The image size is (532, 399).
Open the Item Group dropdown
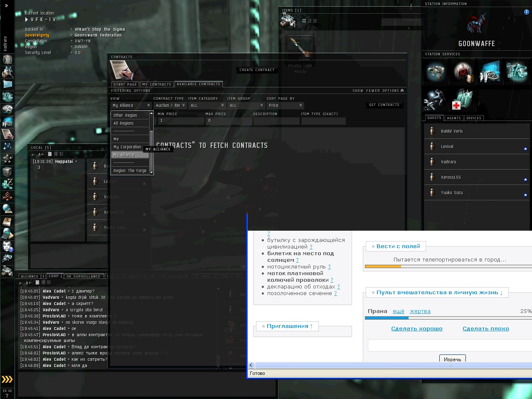point(246,106)
